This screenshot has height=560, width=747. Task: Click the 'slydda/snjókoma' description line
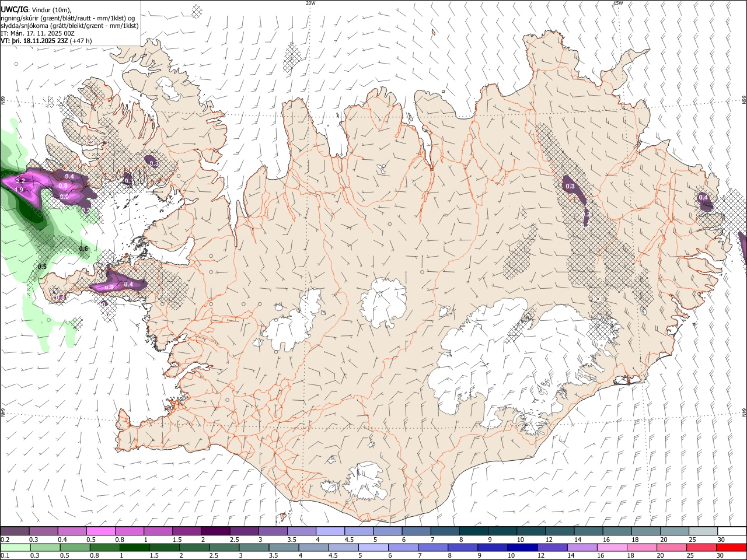[x=69, y=26]
